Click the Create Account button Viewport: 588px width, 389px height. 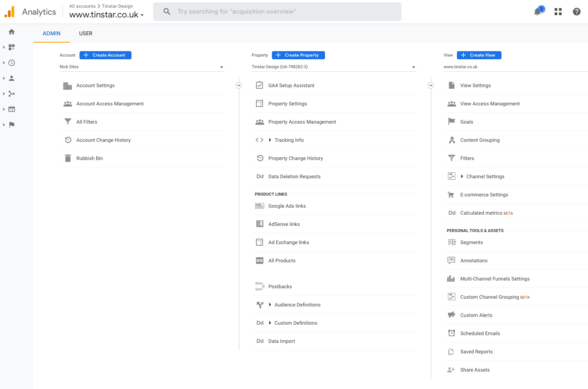click(x=105, y=55)
